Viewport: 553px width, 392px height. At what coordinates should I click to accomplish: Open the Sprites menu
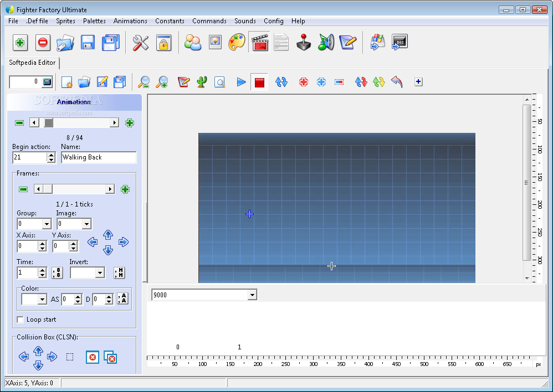pyautogui.click(x=65, y=21)
